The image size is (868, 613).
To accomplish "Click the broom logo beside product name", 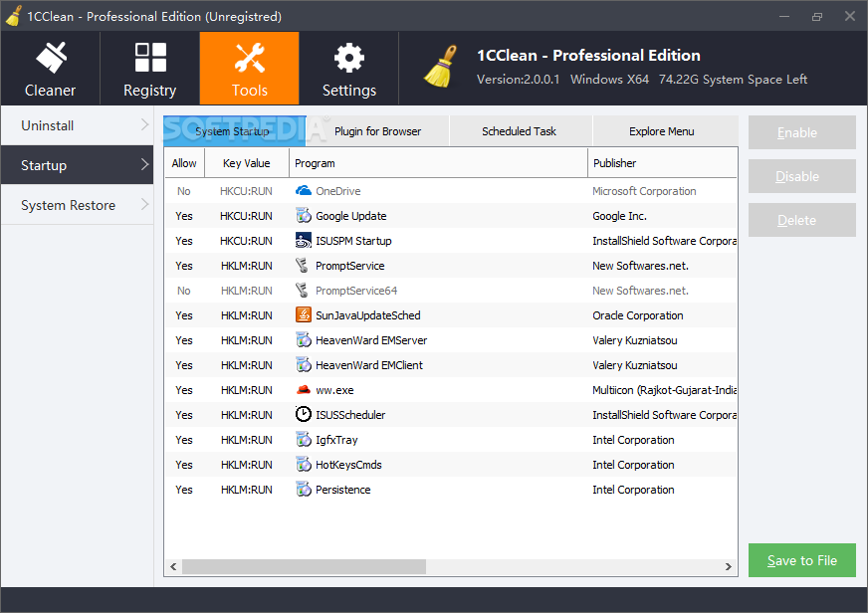I will 441,67.
